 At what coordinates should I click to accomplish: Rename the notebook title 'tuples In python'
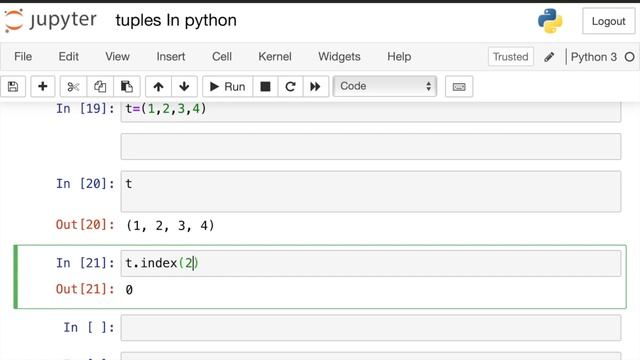coord(176,20)
